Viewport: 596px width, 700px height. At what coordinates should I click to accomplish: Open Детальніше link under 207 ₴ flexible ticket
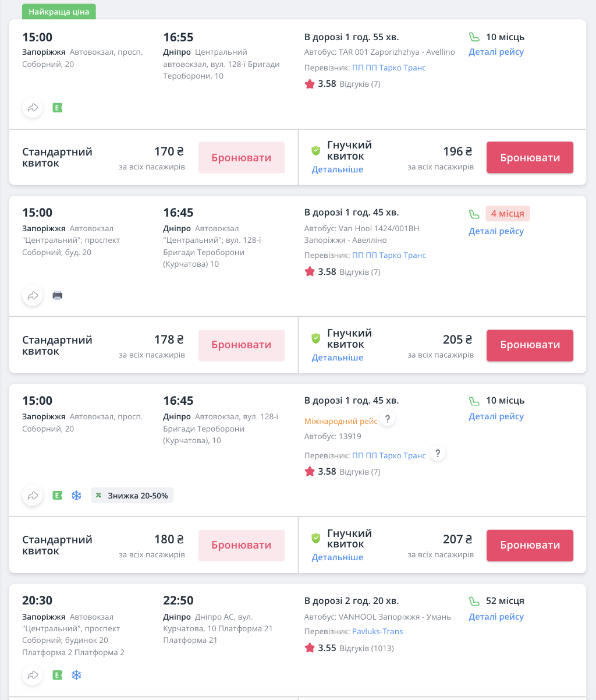click(337, 557)
